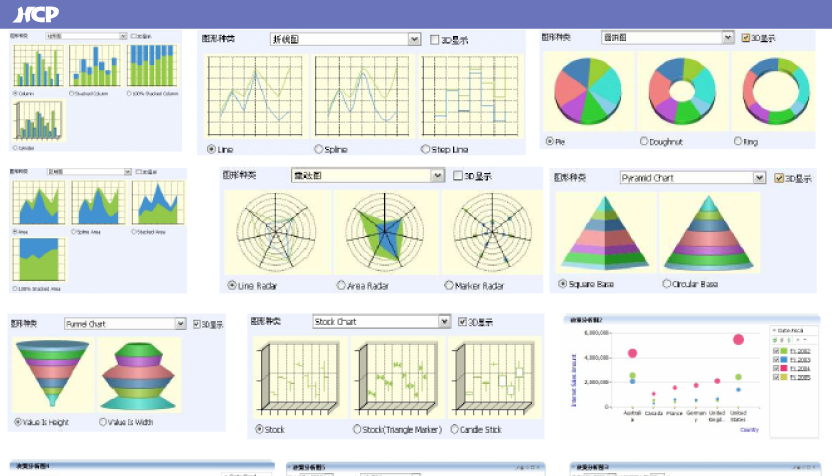This screenshot has height=476, width=832.
Task: Click the FY 2002 legend link
Action: (x=799, y=351)
